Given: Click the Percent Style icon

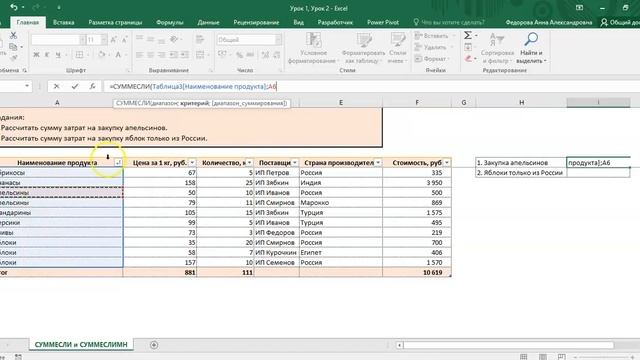Looking at the screenshot, I should pyautogui.click(x=239, y=55).
